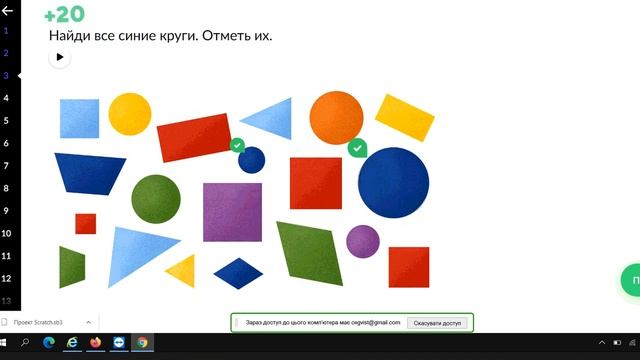This screenshot has width=640, height=360.
Task: Open taskbar search magnifier
Action: pyautogui.click(x=25, y=342)
